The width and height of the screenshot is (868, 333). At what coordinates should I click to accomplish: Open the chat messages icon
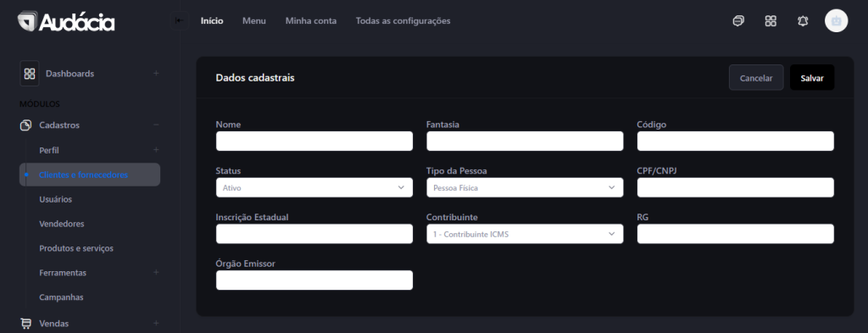(738, 21)
